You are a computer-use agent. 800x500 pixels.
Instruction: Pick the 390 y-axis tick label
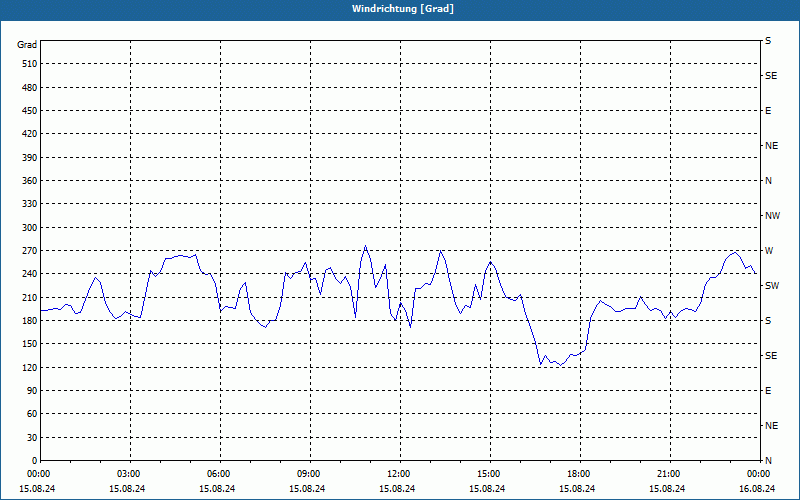30,157
